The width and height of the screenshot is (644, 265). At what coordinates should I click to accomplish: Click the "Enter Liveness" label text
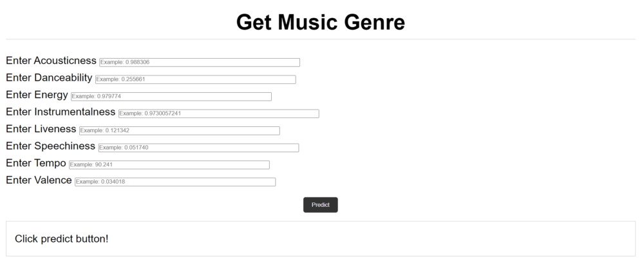tap(41, 129)
